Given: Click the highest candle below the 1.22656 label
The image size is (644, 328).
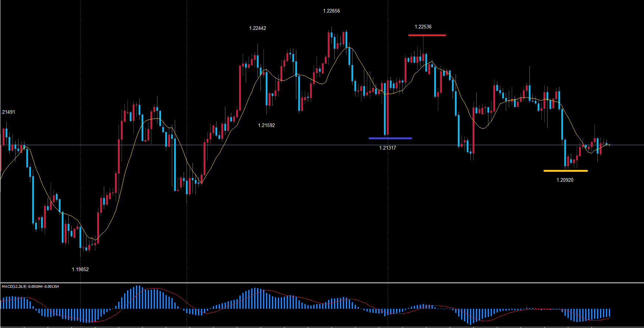Looking at the screenshot, I should pos(329,44).
